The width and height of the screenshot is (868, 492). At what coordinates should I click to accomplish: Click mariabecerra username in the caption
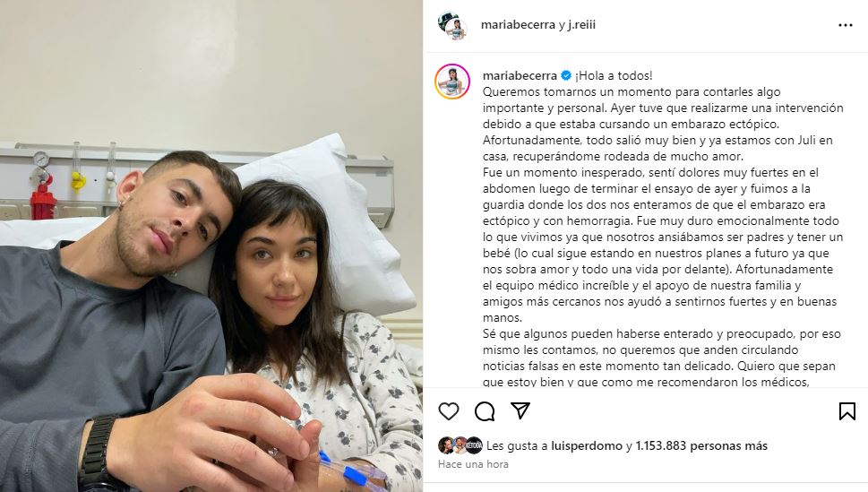[520, 75]
